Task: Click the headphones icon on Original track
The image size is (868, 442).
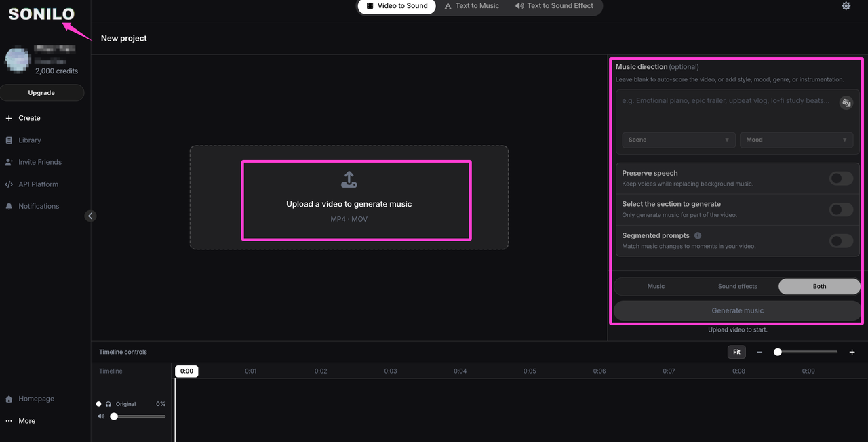Action: pos(108,404)
